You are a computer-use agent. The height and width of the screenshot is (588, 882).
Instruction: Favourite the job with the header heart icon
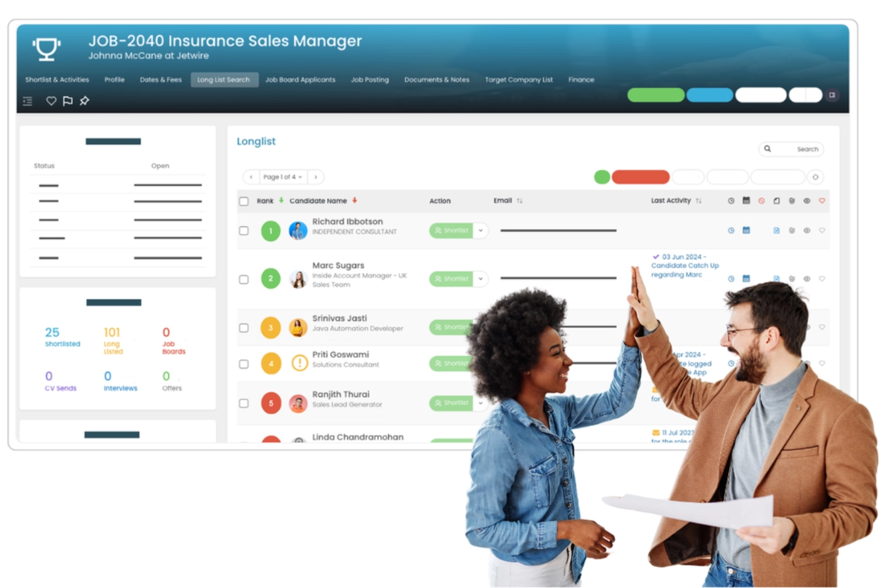coord(51,101)
